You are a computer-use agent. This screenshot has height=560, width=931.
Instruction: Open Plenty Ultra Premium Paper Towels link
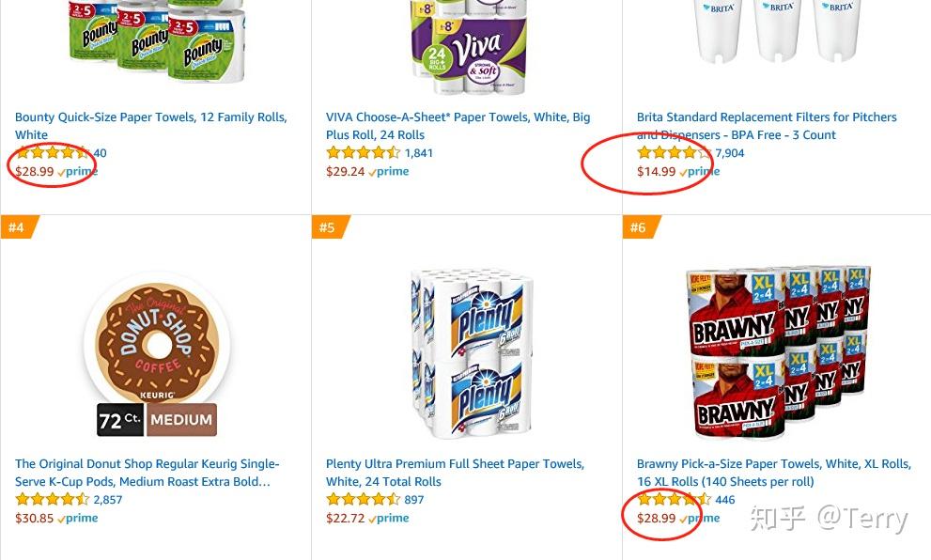click(455, 464)
